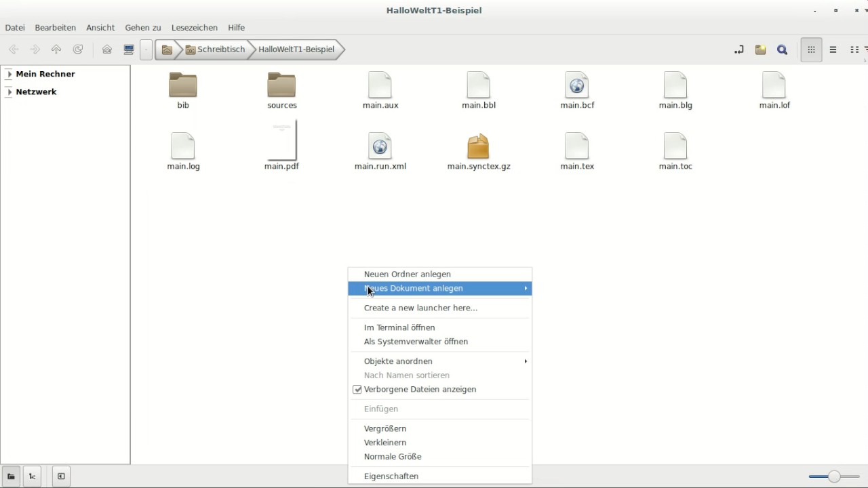Choose Vergrößern in context menu
The height and width of the screenshot is (488, 868).
(439, 428)
